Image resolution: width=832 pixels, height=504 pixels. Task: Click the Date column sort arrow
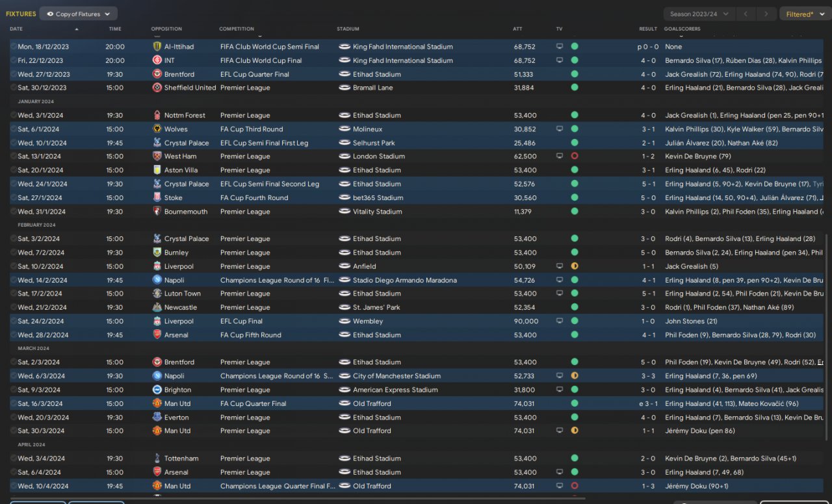click(77, 29)
